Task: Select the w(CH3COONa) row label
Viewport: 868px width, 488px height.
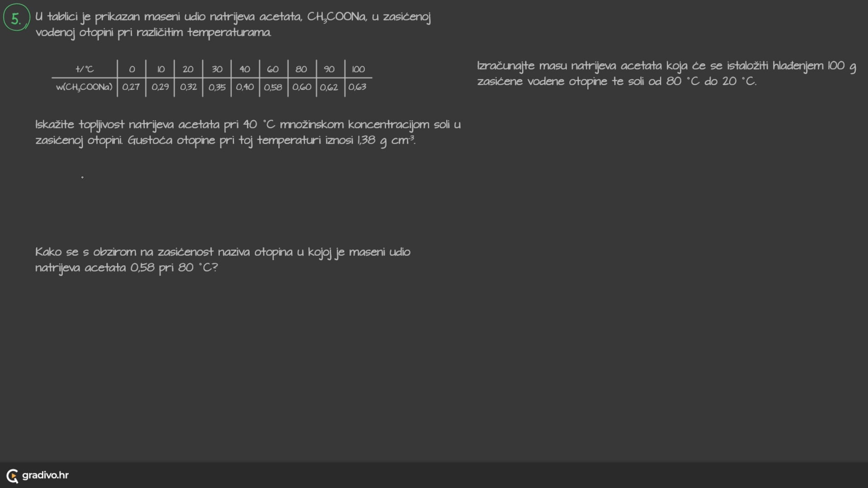Action: coord(84,87)
